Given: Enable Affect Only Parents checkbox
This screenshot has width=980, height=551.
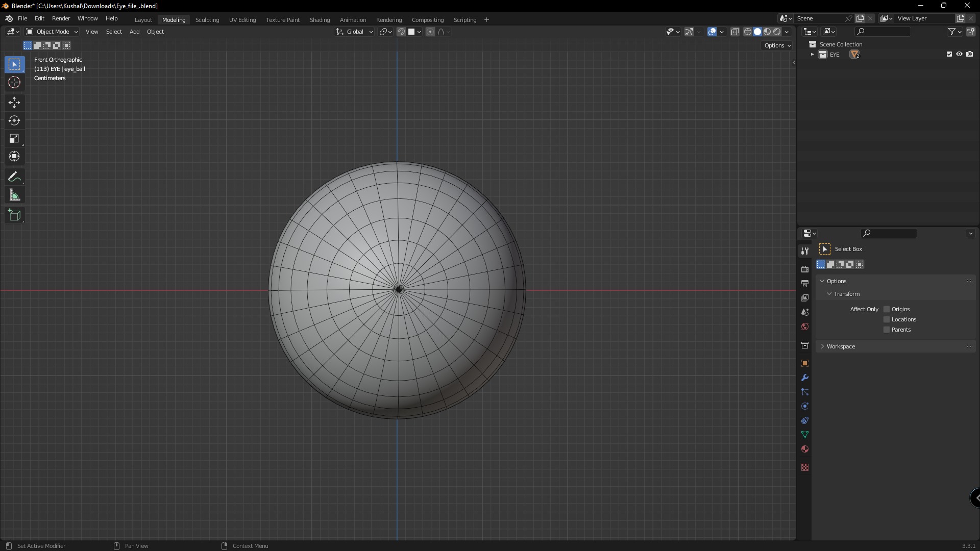Looking at the screenshot, I should tap(887, 330).
